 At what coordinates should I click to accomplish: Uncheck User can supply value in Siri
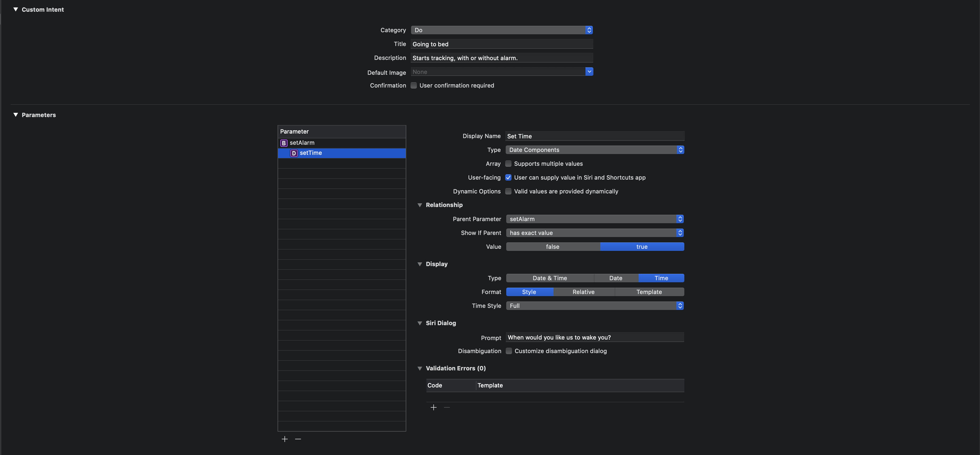point(508,177)
